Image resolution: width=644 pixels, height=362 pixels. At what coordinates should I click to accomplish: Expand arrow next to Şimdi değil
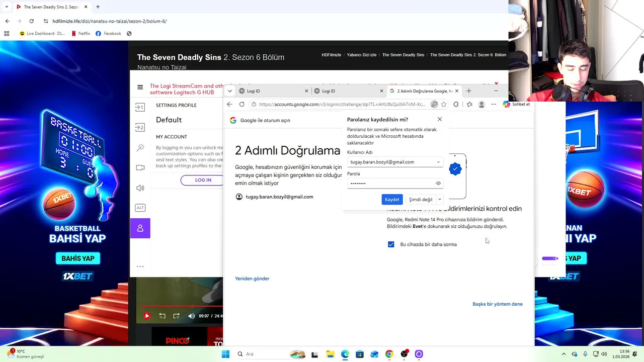(440, 200)
